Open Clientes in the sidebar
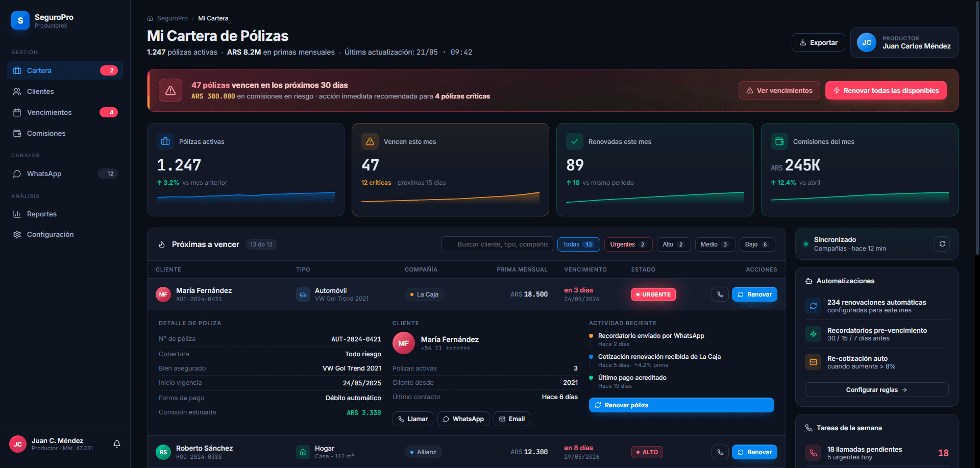 pos(65,91)
